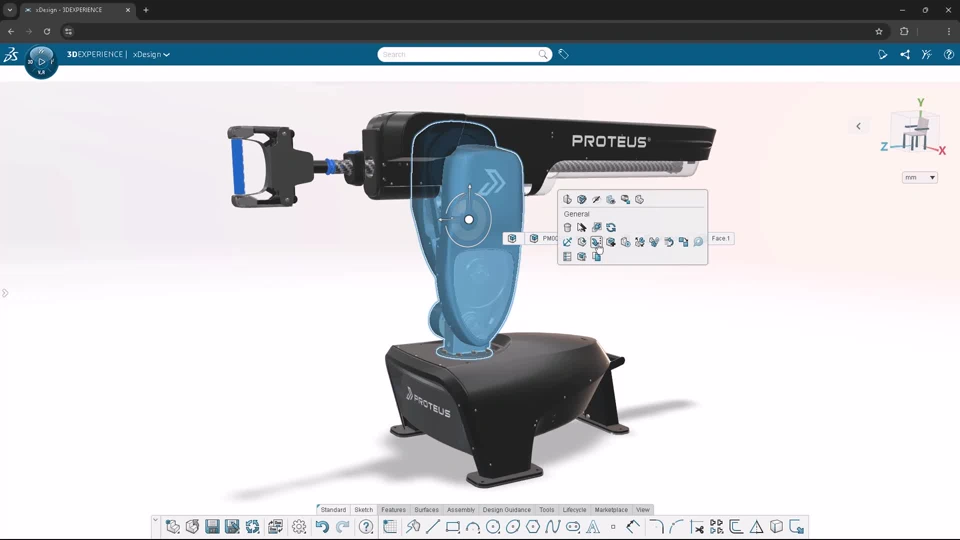Viewport: 960px width, 540px height.
Task: Expand the bottom toolbar collapse chevron
Action: [156, 521]
